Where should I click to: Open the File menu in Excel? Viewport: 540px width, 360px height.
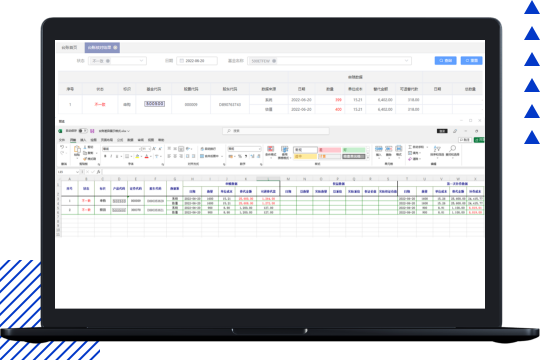click(62, 140)
